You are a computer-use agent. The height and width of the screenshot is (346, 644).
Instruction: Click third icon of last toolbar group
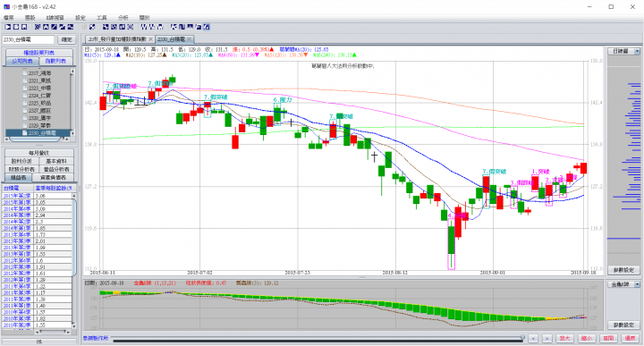point(191,27)
